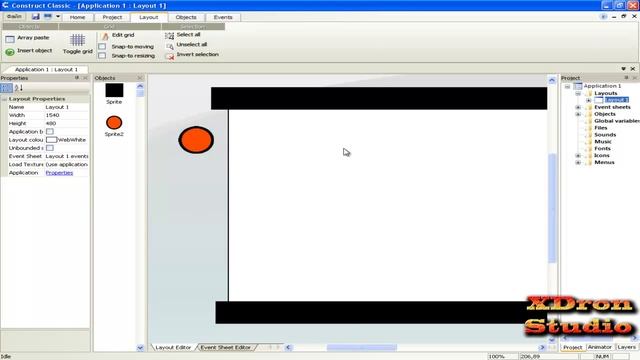Viewport: 640px width, 360px height.
Task: Click the Music folder icon in Project tree
Action: pos(588,142)
